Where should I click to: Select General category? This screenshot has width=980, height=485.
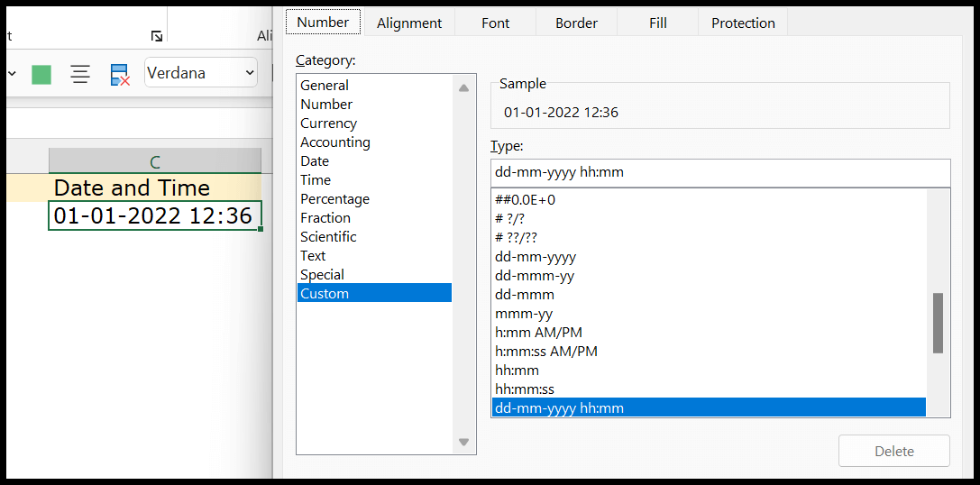click(374, 85)
